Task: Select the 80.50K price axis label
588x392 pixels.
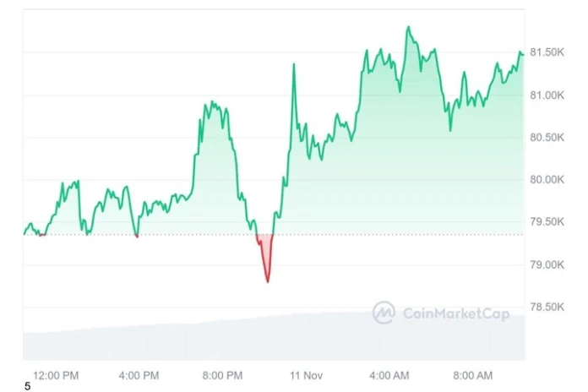Action: [x=547, y=138]
